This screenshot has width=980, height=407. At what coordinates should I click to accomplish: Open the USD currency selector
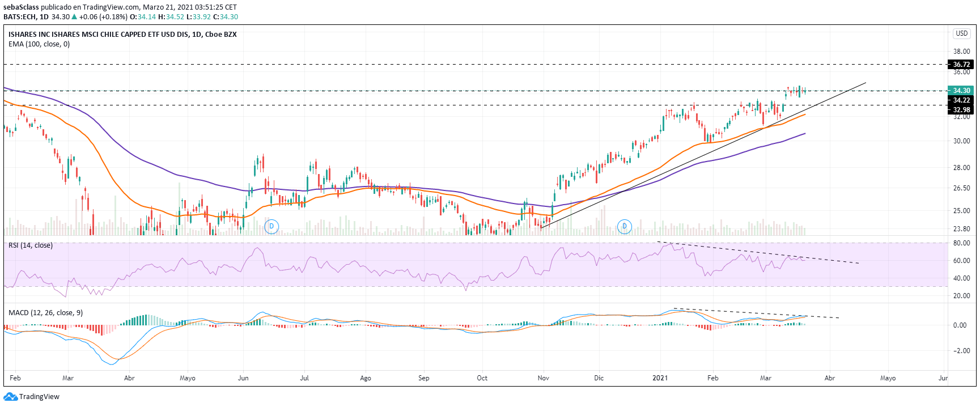[962, 33]
